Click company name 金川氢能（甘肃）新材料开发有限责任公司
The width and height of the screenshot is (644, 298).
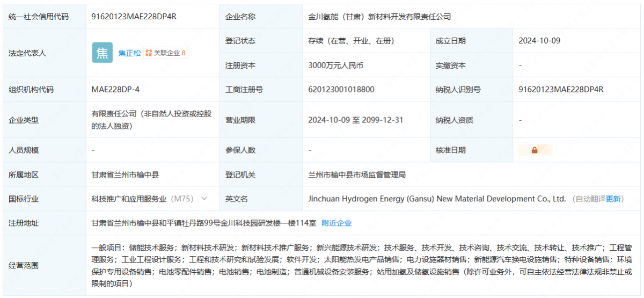[379, 17]
